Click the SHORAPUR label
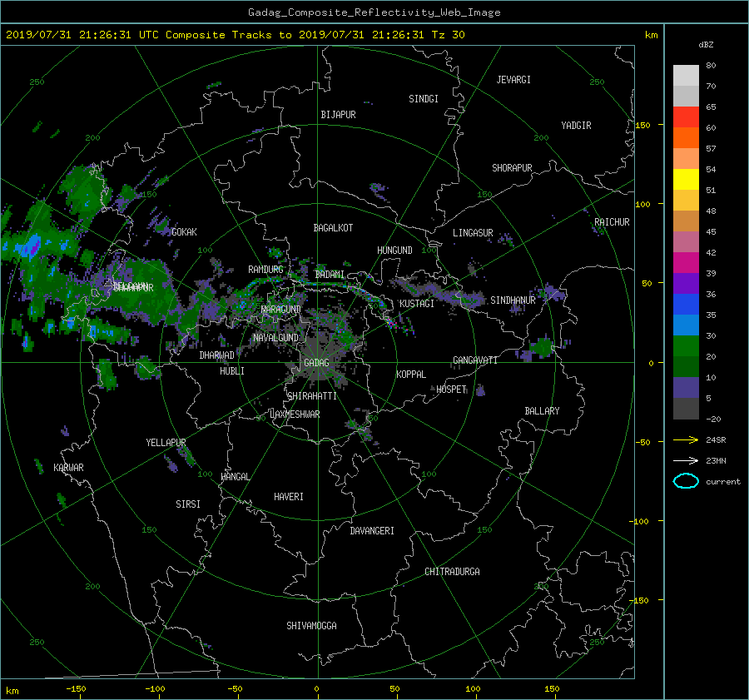749x700 pixels. pyautogui.click(x=512, y=168)
